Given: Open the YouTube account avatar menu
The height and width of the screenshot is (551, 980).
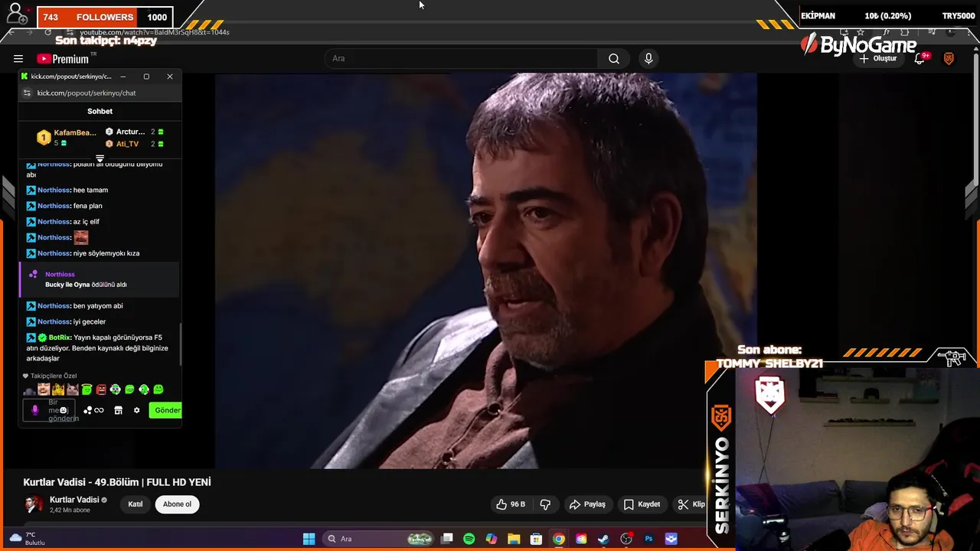Looking at the screenshot, I should (949, 58).
